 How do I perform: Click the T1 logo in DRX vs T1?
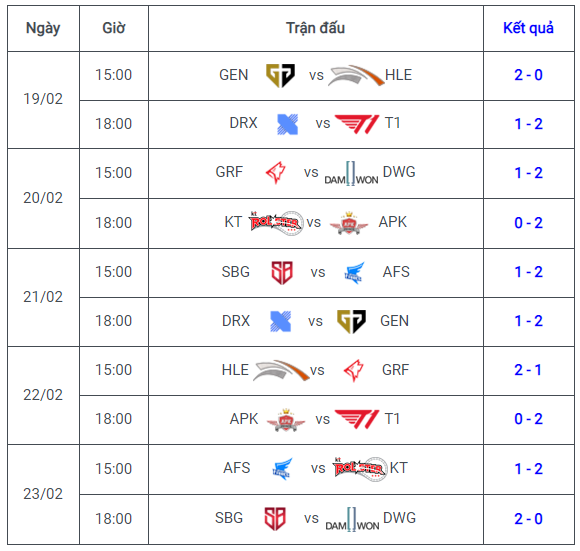point(357,124)
